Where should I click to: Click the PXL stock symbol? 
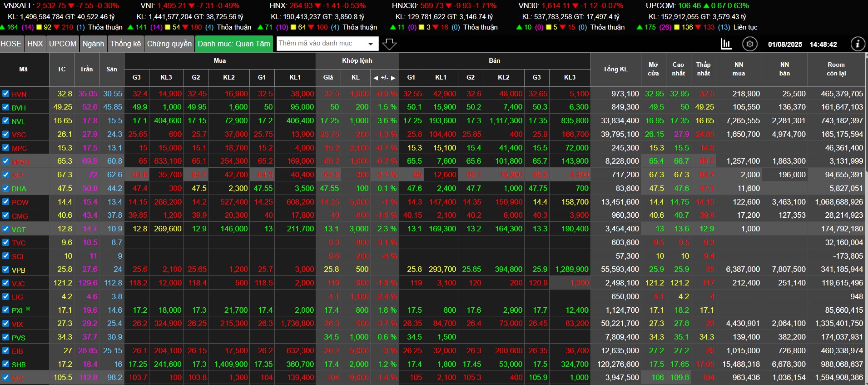click(x=18, y=310)
